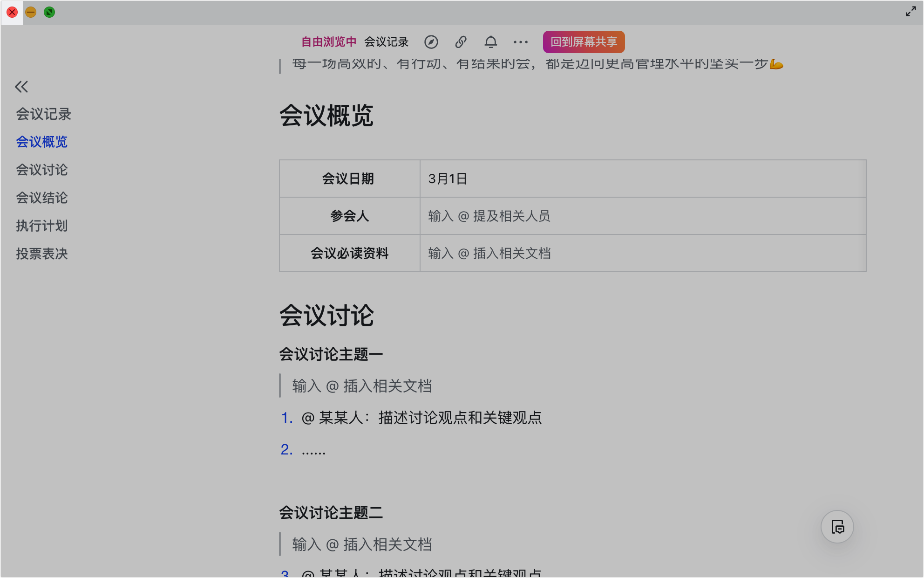Click the 会议记录 document title in toolbar
The height and width of the screenshot is (578, 924).
pyautogui.click(x=386, y=42)
